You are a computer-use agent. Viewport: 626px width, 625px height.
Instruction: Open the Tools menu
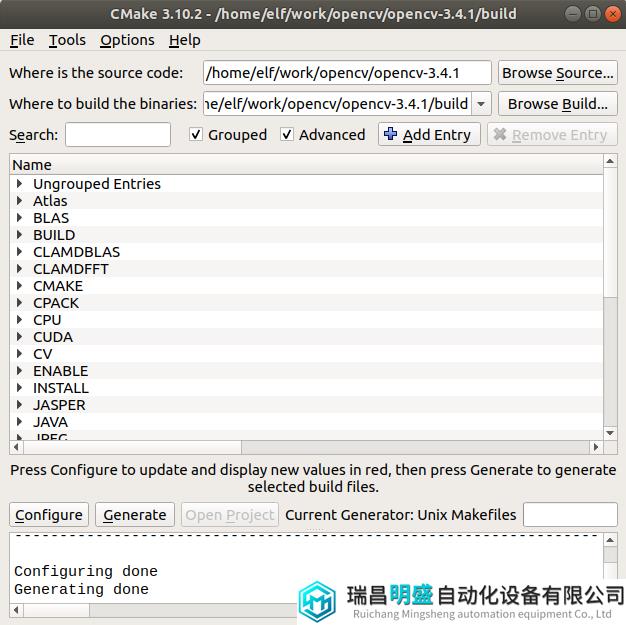point(67,40)
